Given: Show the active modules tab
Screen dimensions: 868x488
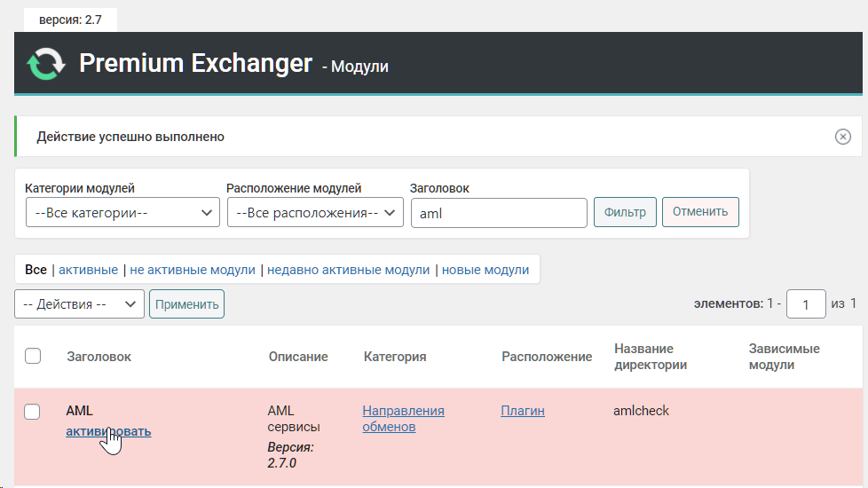Looking at the screenshot, I should tap(88, 270).
